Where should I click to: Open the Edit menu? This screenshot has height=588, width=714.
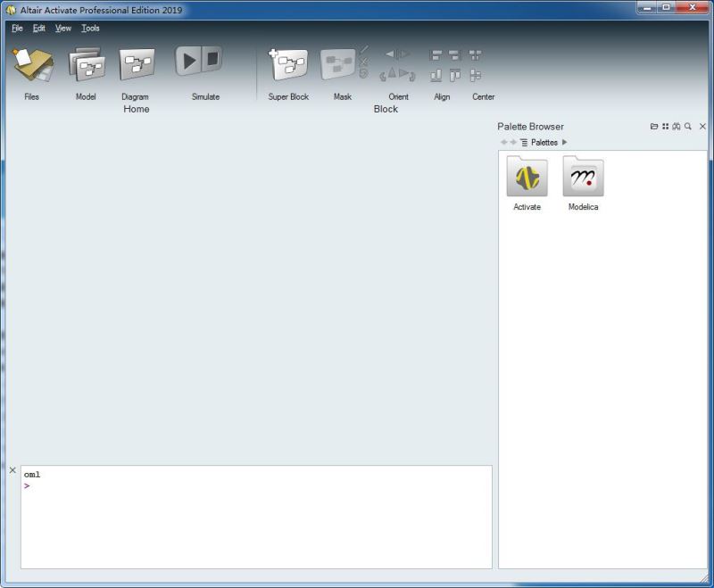click(x=38, y=29)
